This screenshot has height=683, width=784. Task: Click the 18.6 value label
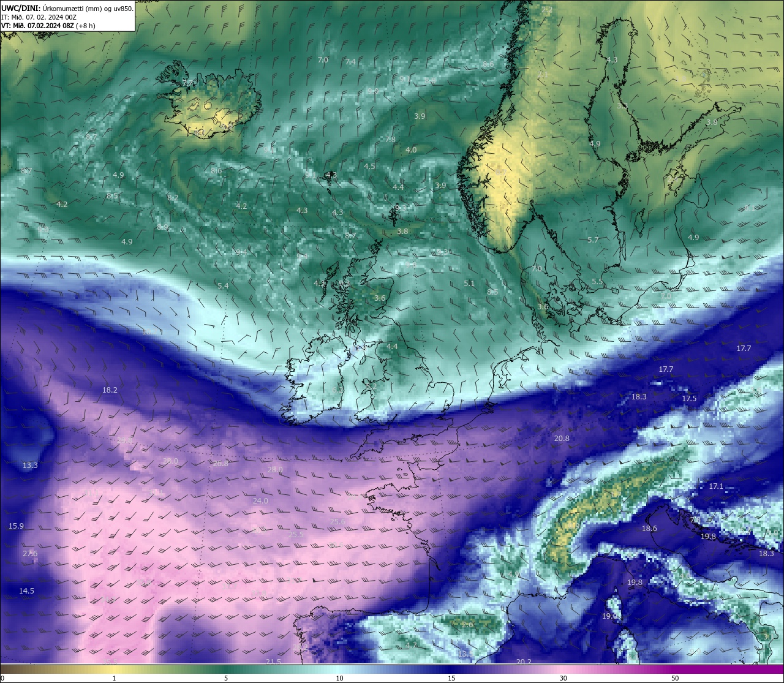click(649, 529)
